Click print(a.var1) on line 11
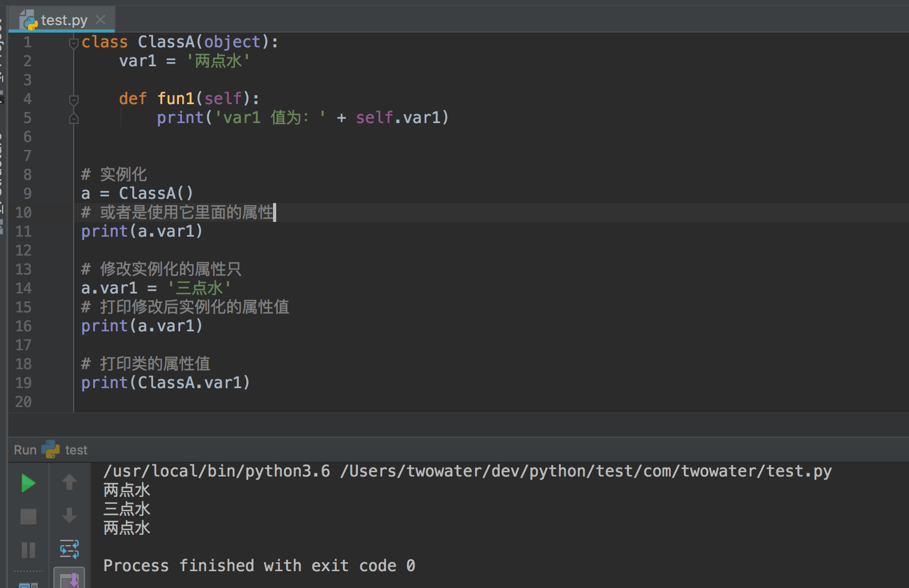Viewport: 909px width, 588px height. point(142,231)
